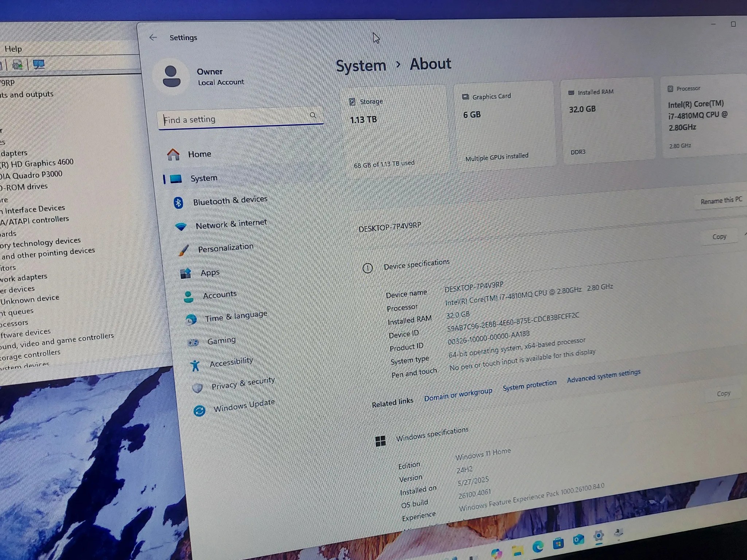Open Bluetooth & devices settings
The height and width of the screenshot is (560, 747).
pyautogui.click(x=230, y=201)
